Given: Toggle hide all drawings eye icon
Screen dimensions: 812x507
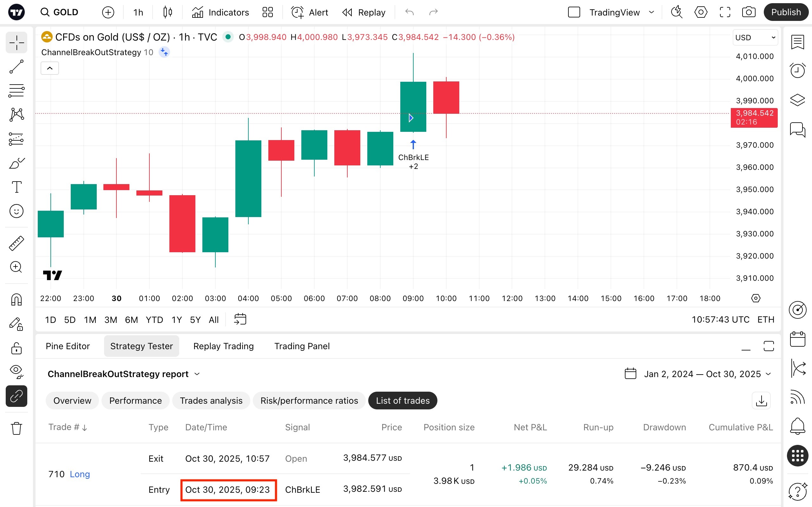Looking at the screenshot, I should click(16, 371).
